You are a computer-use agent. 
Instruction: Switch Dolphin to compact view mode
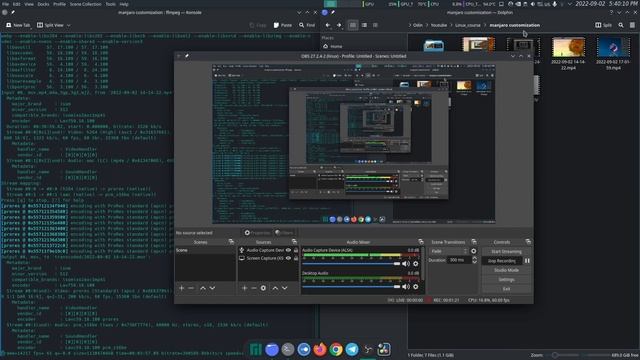tap(364, 25)
